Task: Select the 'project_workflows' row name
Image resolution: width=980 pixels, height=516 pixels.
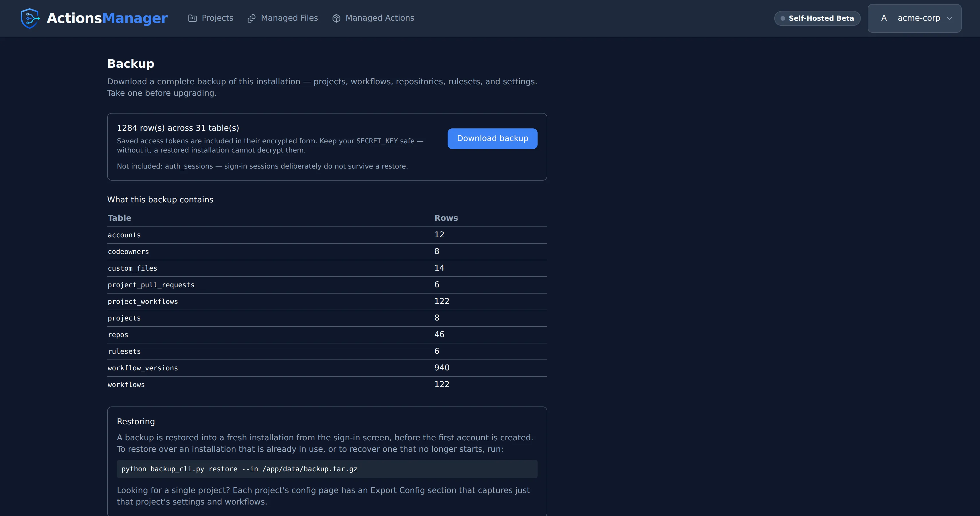Action: (143, 302)
